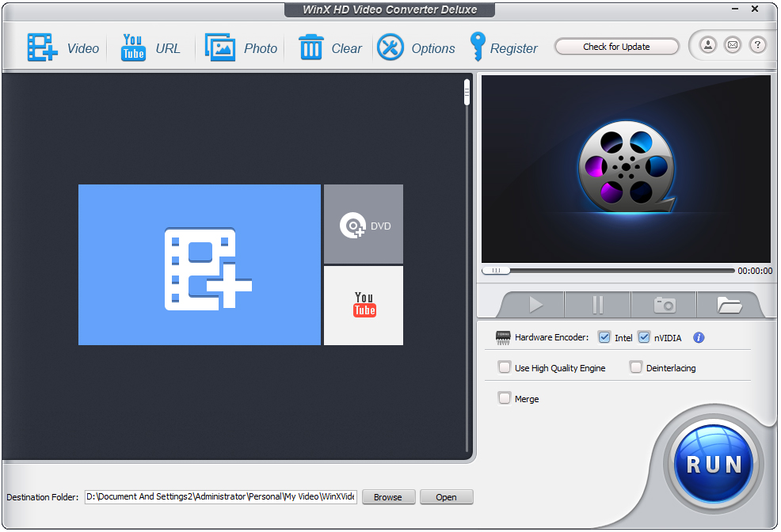
Task: Click the Add Video toolbar icon
Action: click(42, 47)
